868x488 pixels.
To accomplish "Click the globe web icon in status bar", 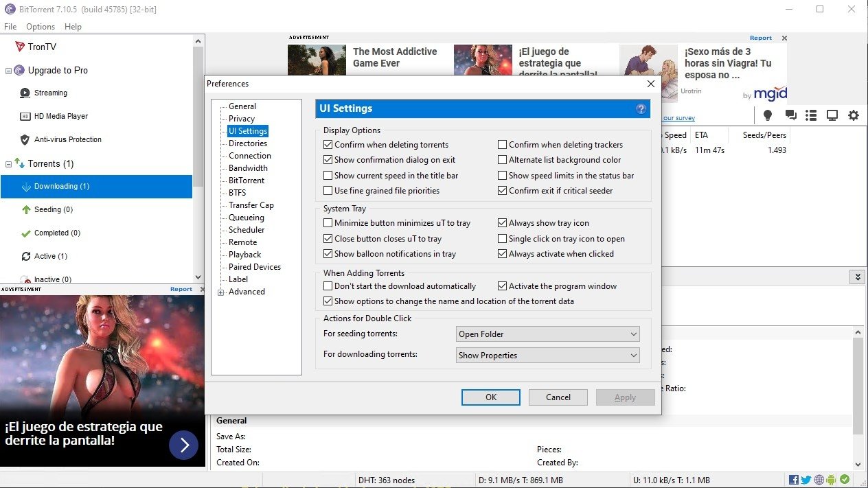I will (x=819, y=480).
